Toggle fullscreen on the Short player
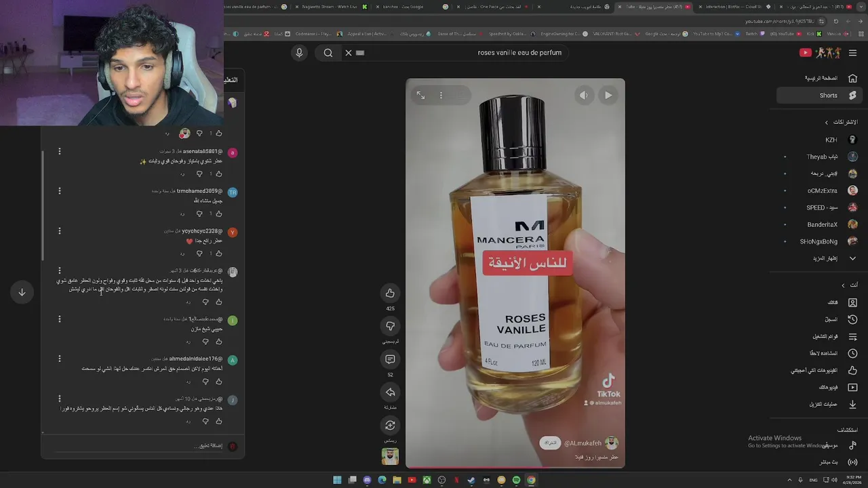Viewport: 868px width, 488px height. coord(420,96)
